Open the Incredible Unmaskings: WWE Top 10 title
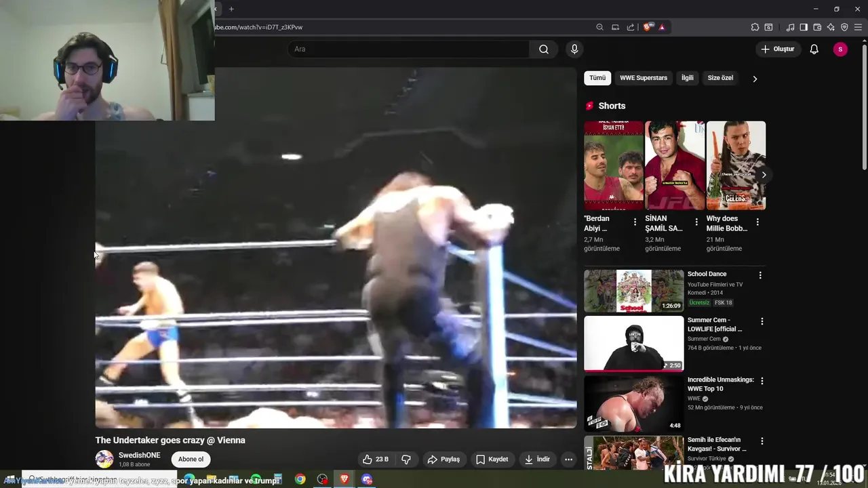Screen dimensions: 868x488 coord(720,384)
